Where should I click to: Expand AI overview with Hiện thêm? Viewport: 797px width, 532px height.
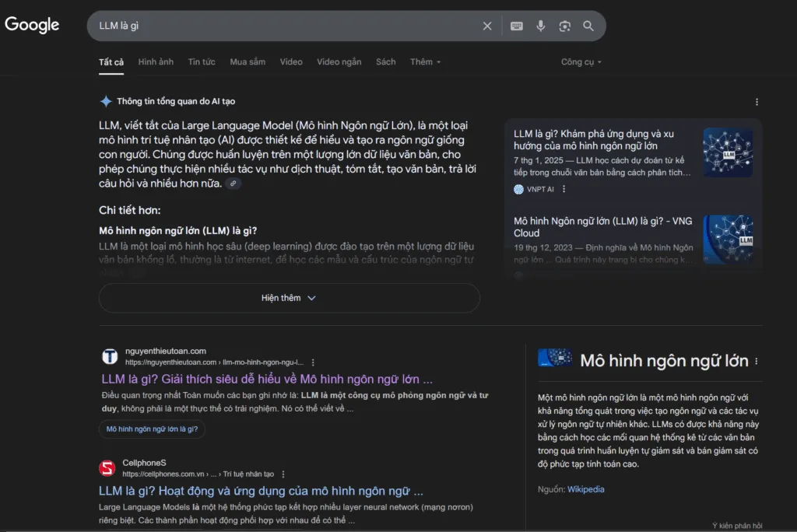[x=290, y=298]
